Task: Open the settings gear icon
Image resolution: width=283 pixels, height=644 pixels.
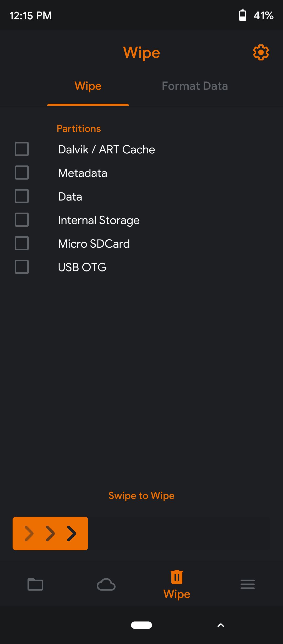Action: [x=261, y=52]
